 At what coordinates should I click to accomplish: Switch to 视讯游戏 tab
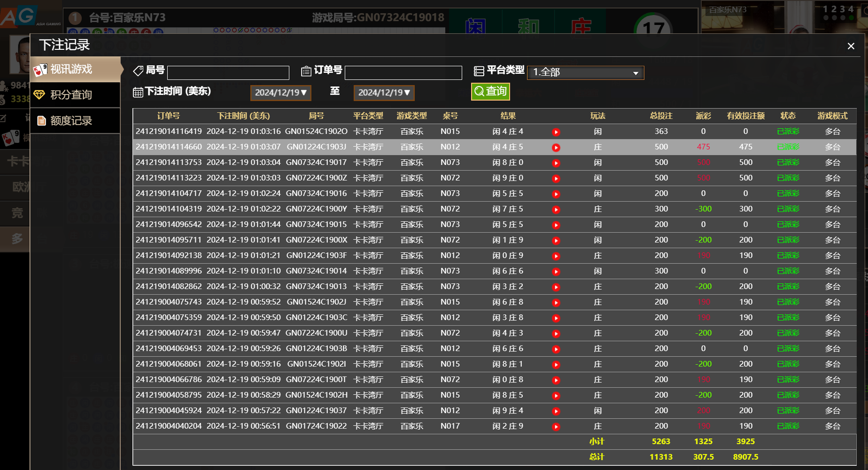pos(75,70)
